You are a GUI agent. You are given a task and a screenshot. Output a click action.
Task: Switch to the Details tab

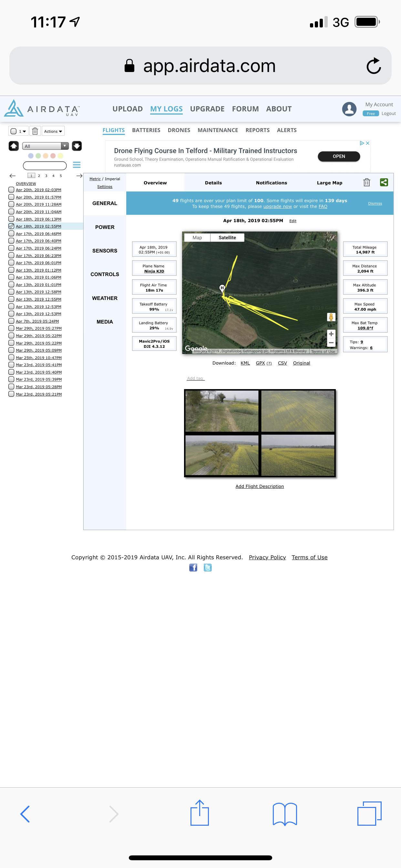pos(213,183)
